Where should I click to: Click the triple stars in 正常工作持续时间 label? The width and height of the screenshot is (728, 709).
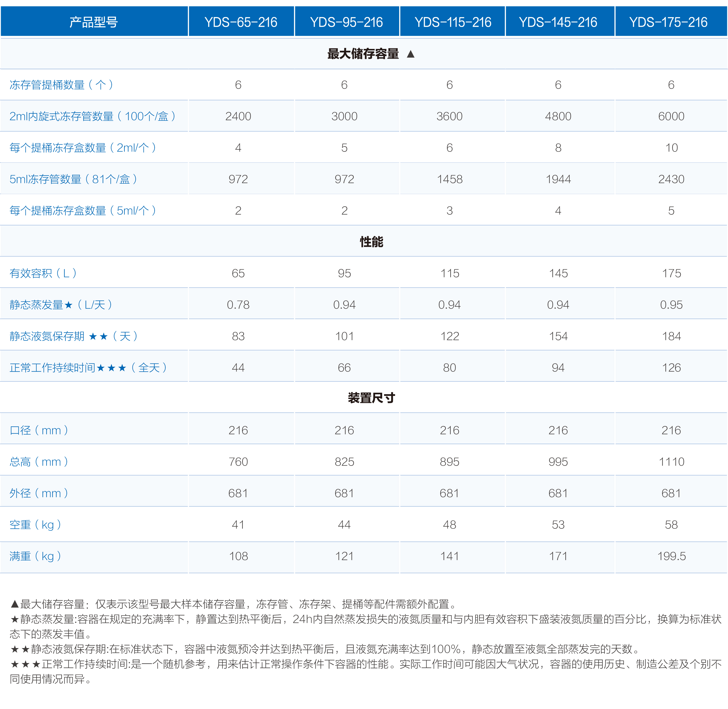tap(111, 368)
